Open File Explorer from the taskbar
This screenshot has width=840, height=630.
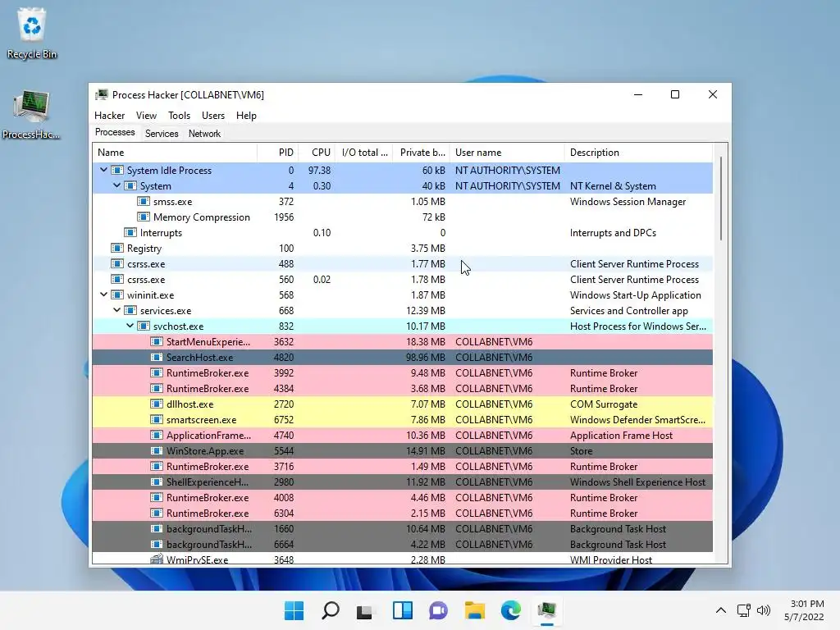(475, 610)
